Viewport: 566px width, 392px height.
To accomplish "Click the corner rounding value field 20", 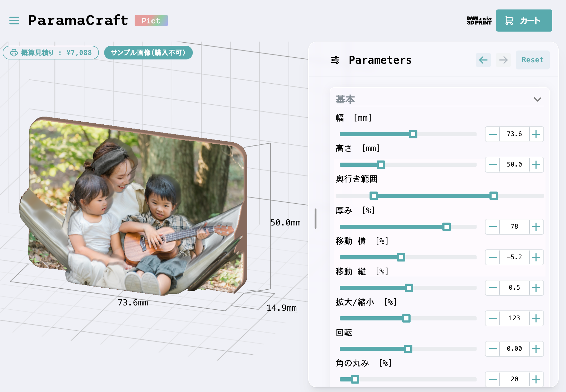I will 514,379.
